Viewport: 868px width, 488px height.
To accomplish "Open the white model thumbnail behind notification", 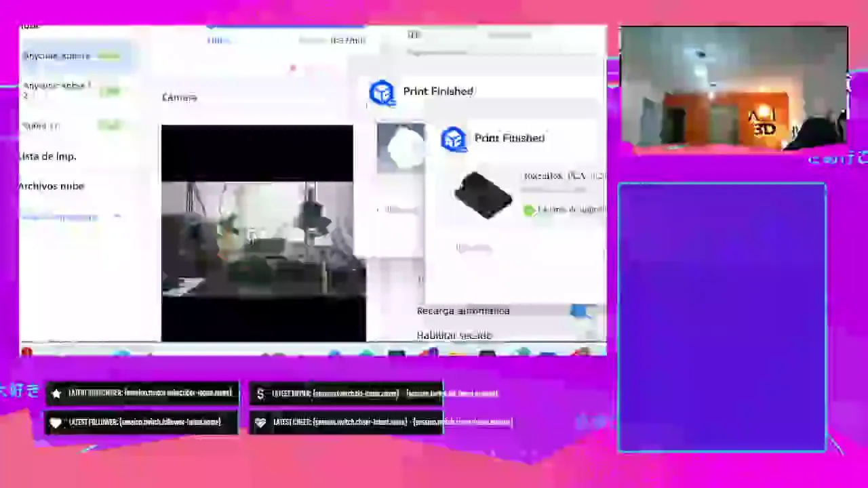I will 400,146.
